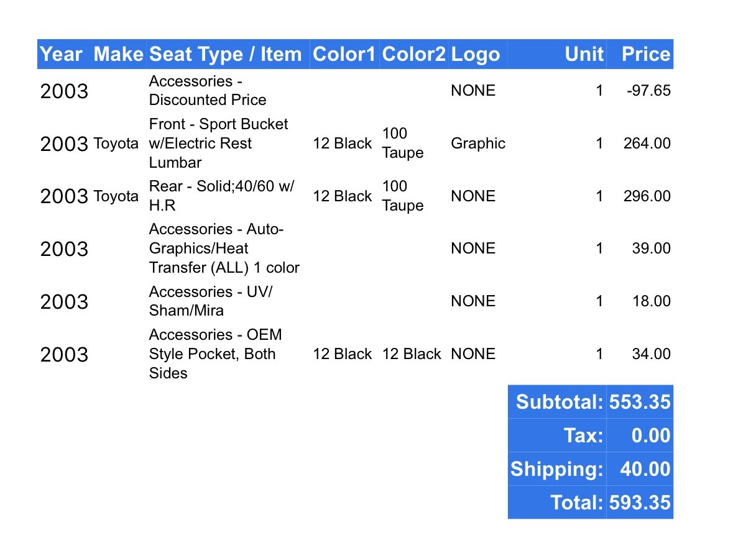Click the Tax amount 0.00
This screenshot has width=756, height=538.
pyautogui.click(x=651, y=435)
